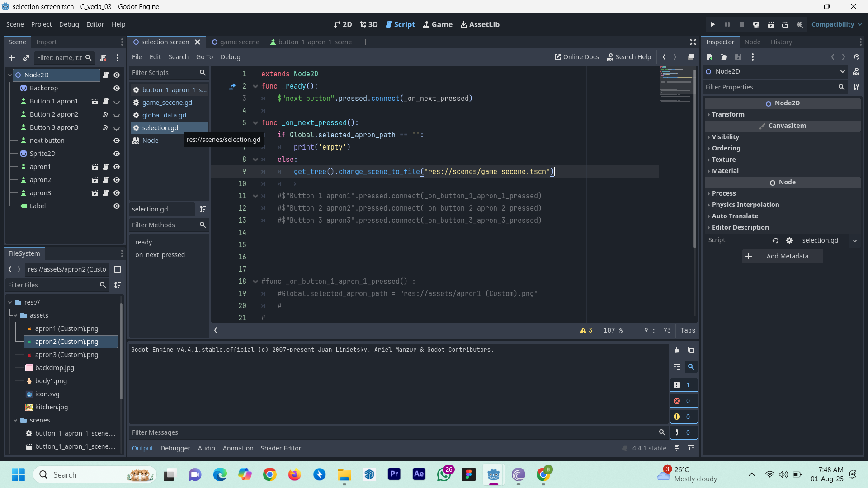Toggle error messages filter in Output
The height and width of the screenshot is (488, 868).
tap(684, 401)
